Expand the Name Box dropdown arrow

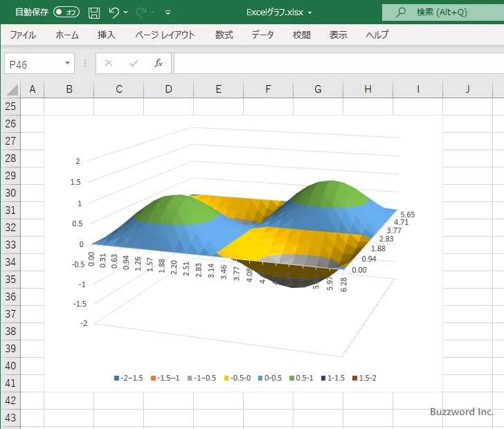[x=68, y=63]
